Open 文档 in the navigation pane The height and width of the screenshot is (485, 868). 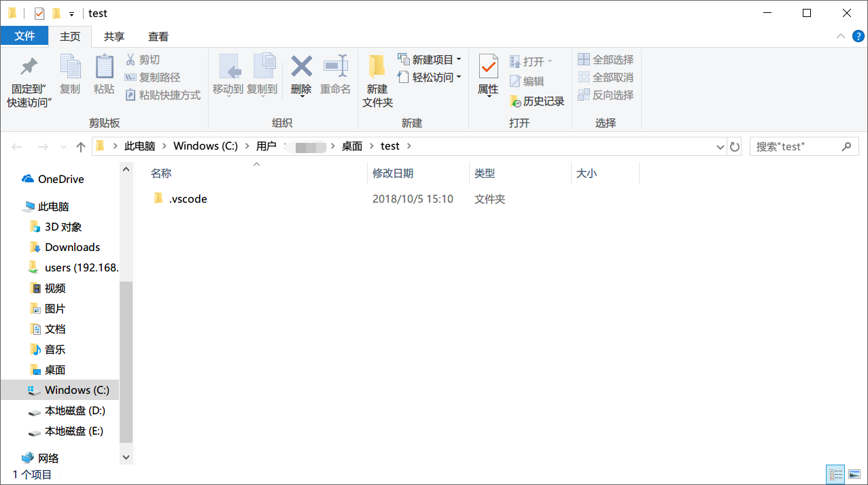(x=48, y=329)
